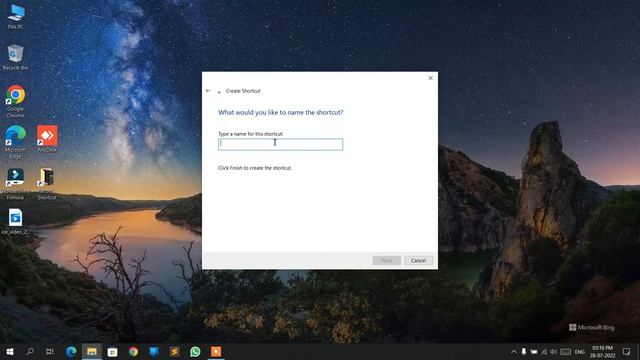The height and width of the screenshot is (360, 640).
Task: Open File Explorer from the taskbar
Action: click(92, 351)
